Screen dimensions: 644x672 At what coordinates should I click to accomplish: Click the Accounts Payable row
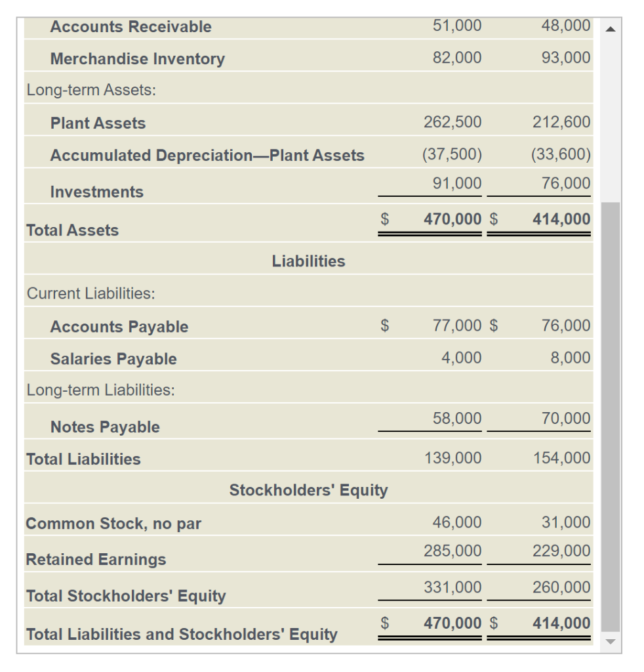coord(119,326)
